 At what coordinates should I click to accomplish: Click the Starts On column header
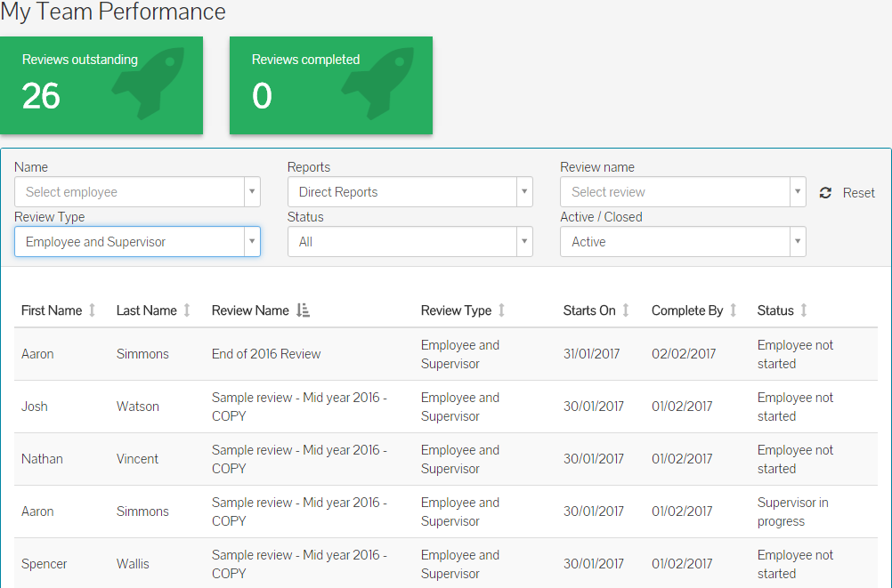click(589, 310)
